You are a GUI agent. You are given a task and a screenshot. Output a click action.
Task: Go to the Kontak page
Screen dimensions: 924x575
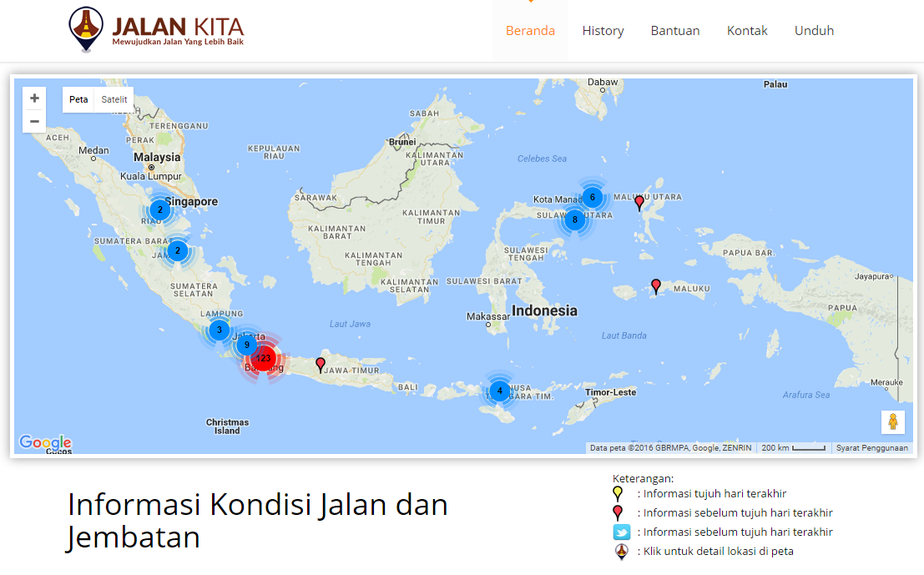tap(747, 31)
